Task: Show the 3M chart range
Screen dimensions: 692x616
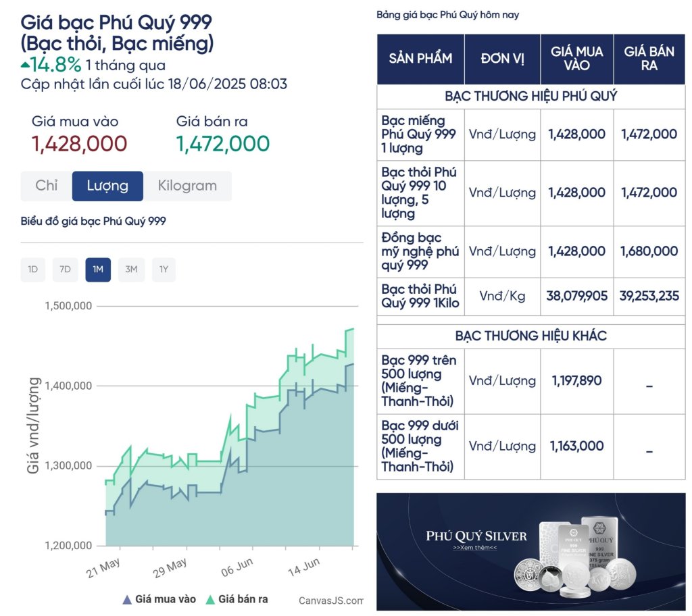Action: point(131,269)
